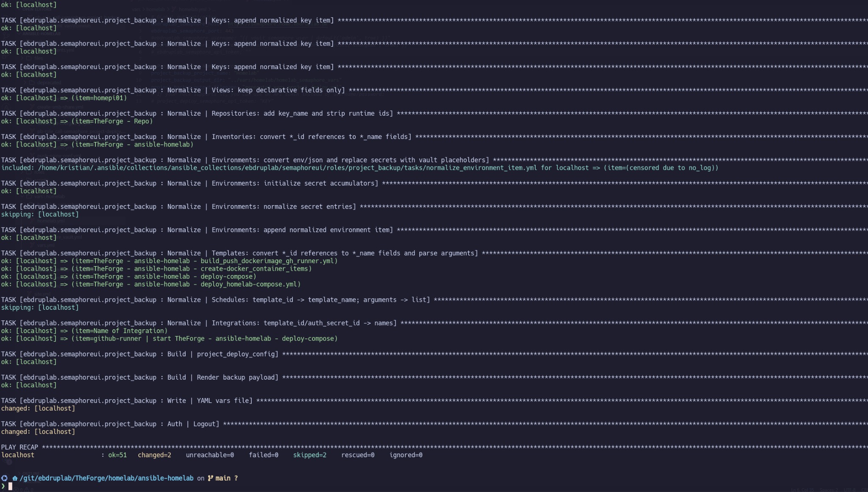Click the 'Inventories: convert *_id references' task line

434,136
